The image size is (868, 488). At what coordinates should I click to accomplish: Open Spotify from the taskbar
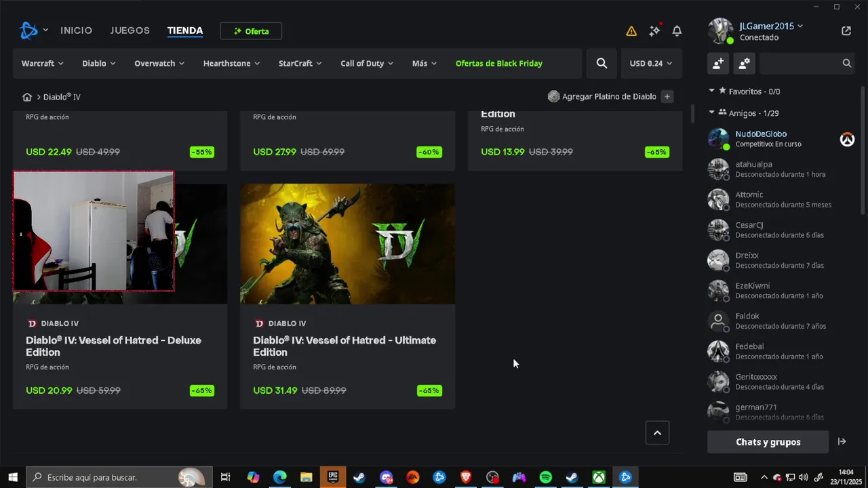(546, 477)
